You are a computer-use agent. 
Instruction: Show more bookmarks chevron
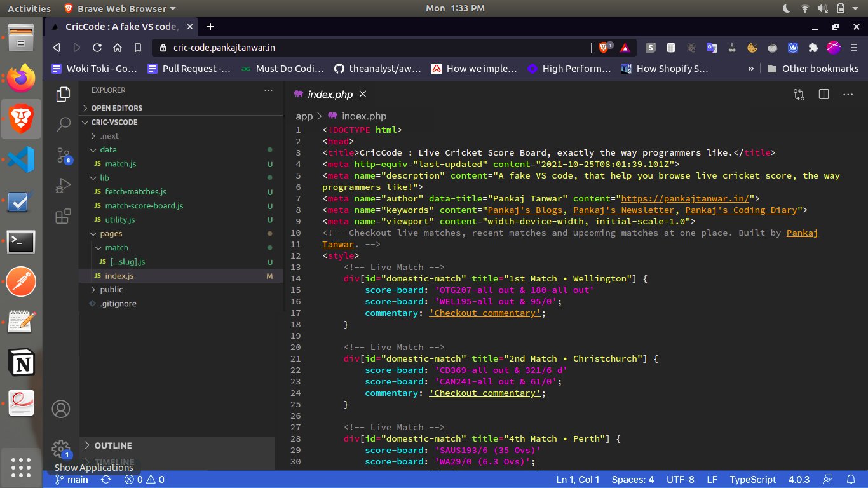pyautogui.click(x=751, y=69)
